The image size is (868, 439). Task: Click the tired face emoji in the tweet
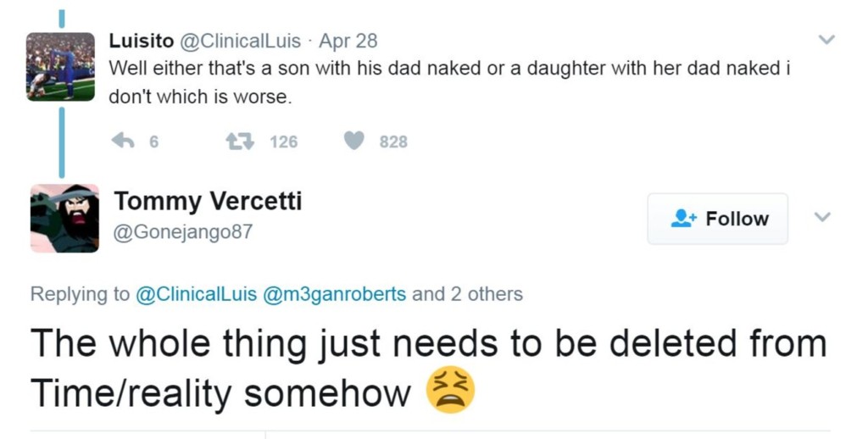click(x=450, y=390)
